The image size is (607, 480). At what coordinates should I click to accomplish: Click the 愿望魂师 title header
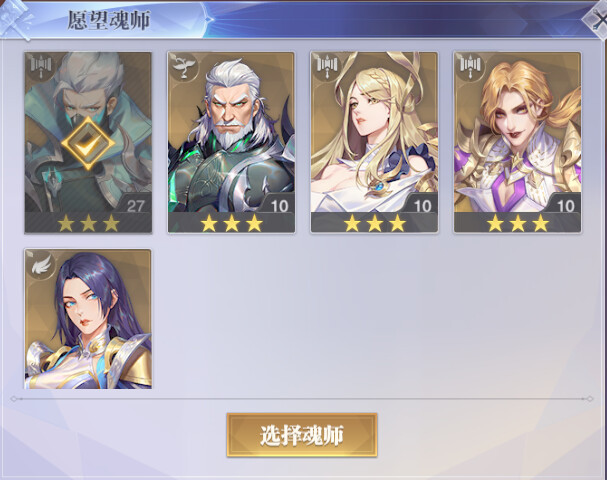[109, 20]
